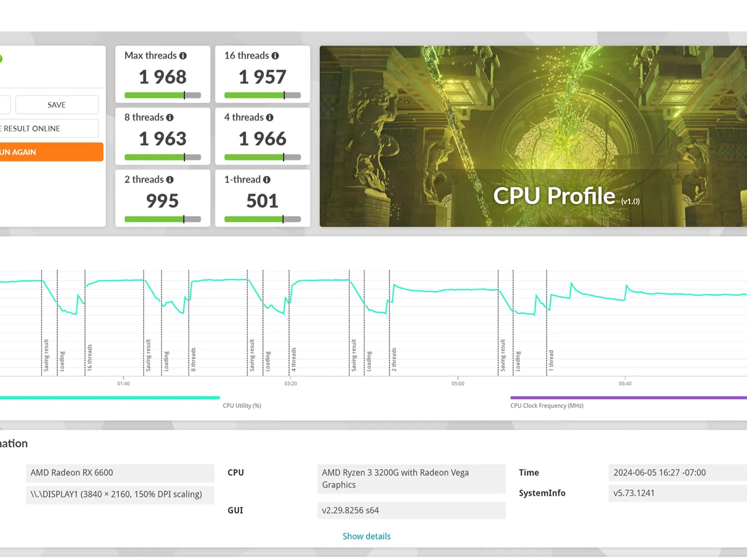The height and width of the screenshot is (560, 747).
Task: Click the 2 threads timeline marker
Action: coord(394,359)
